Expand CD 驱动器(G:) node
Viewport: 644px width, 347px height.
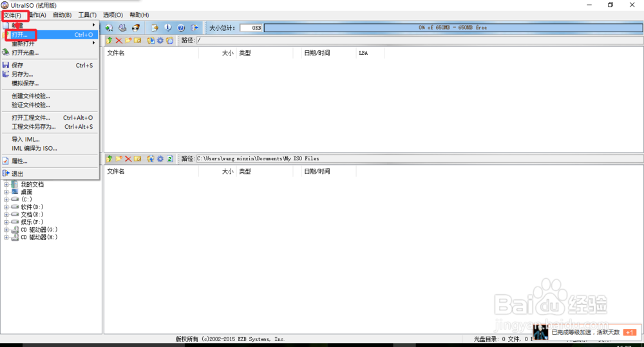6,230
